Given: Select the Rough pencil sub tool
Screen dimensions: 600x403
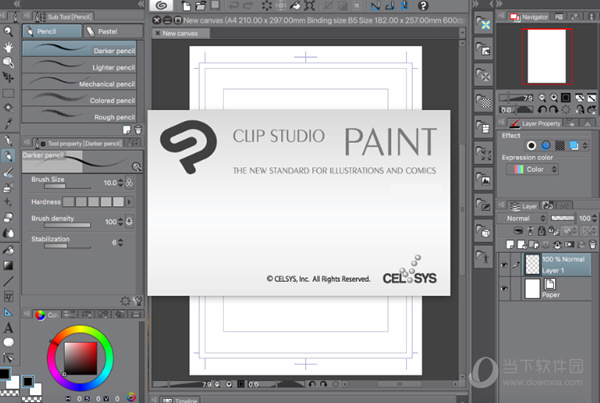Looking at the screenshot, I should [79, 115].
